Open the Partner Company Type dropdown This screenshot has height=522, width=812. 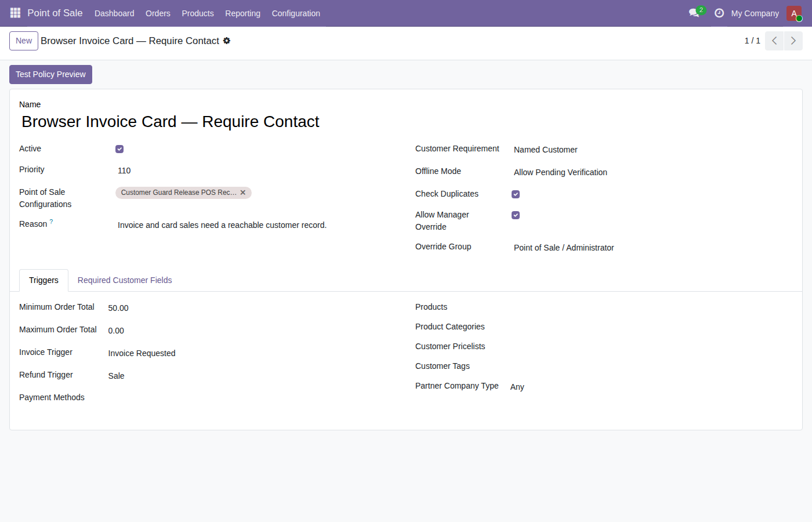[x=651, y=387]
